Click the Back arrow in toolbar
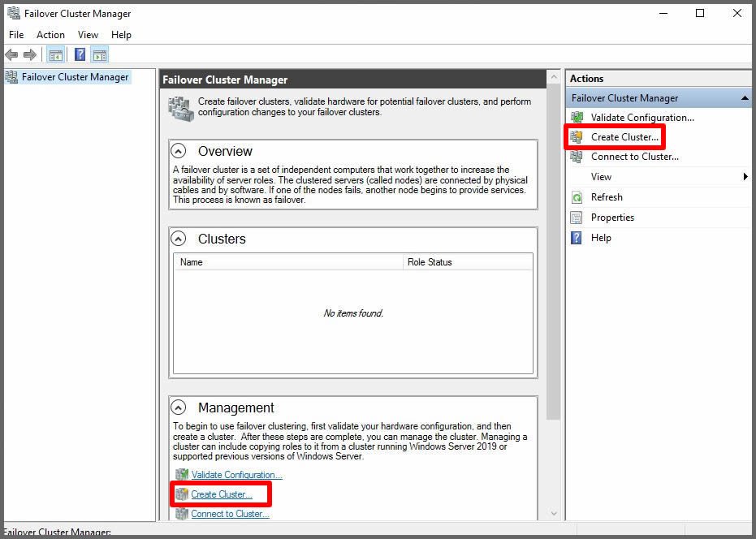 point(11,55)
